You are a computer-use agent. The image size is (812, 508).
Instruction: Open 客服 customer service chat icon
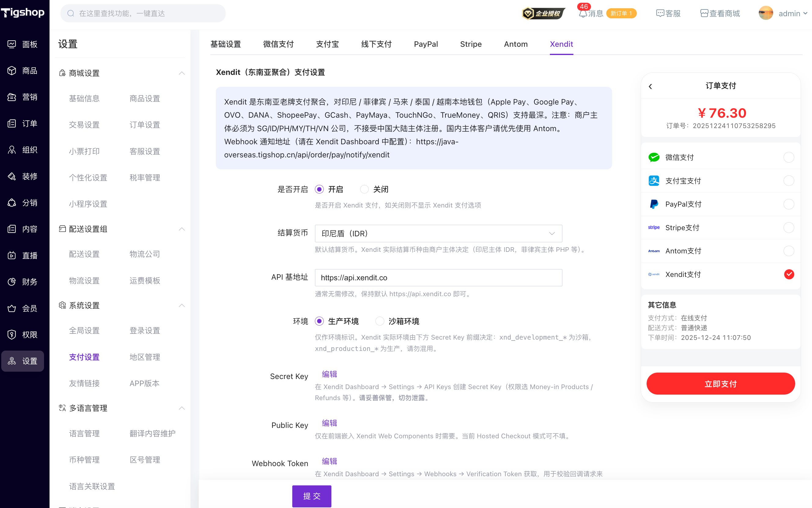660,13
